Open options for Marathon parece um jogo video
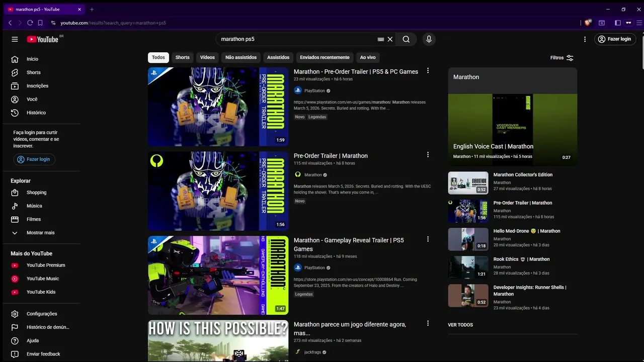 428,323
